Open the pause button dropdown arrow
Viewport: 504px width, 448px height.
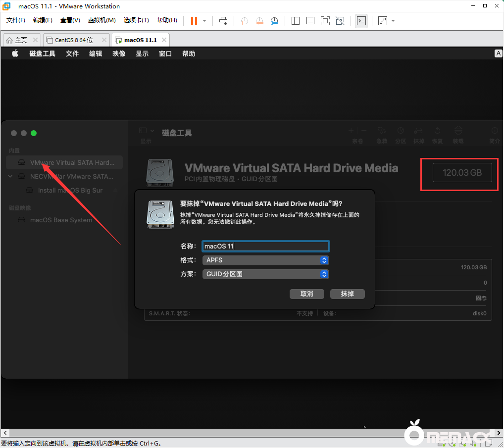(x=204, y=21)
